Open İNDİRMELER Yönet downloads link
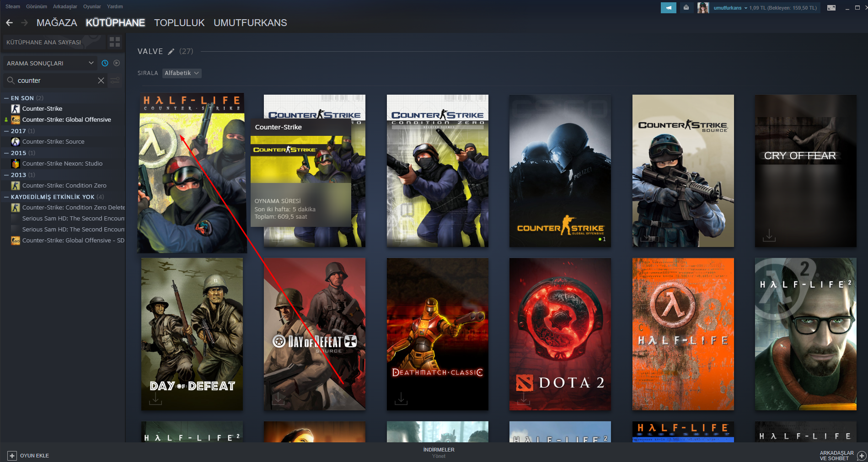 pos(439,452)
